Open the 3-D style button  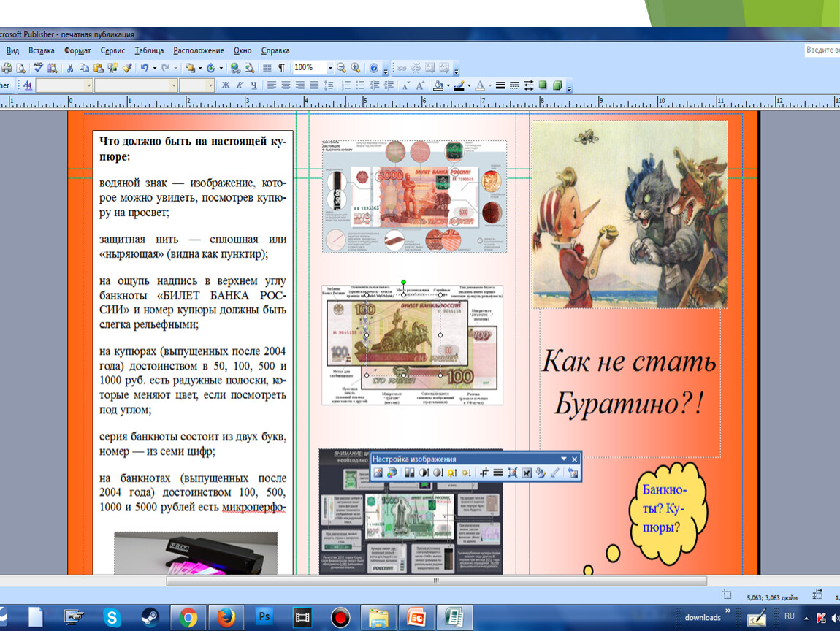point(557,85)
